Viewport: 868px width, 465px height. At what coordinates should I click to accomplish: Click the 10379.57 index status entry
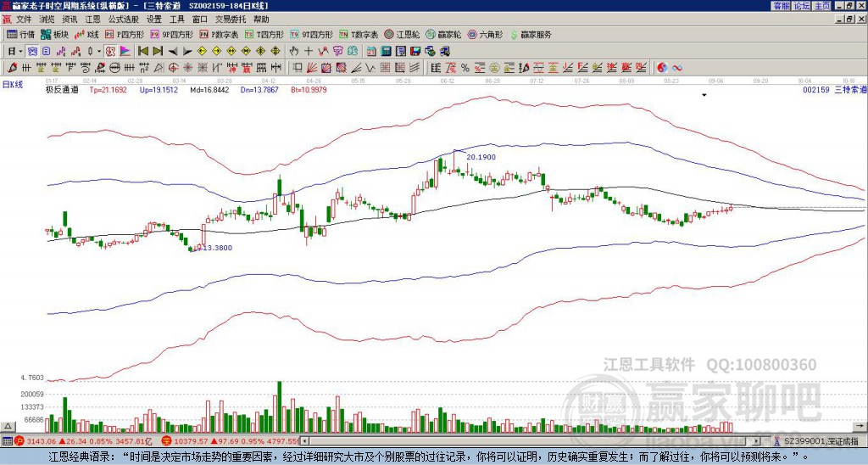[x=231, y=441]
